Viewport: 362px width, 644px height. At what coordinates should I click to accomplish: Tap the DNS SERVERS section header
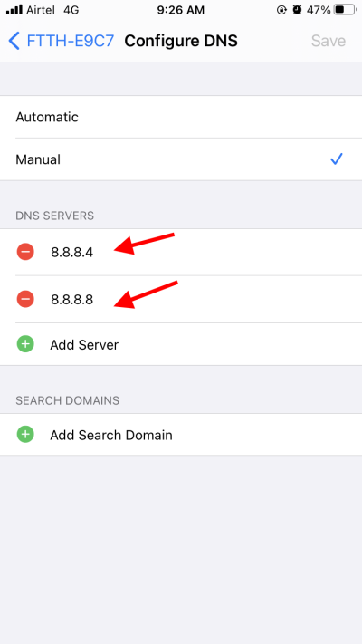(x=54, y=216)
